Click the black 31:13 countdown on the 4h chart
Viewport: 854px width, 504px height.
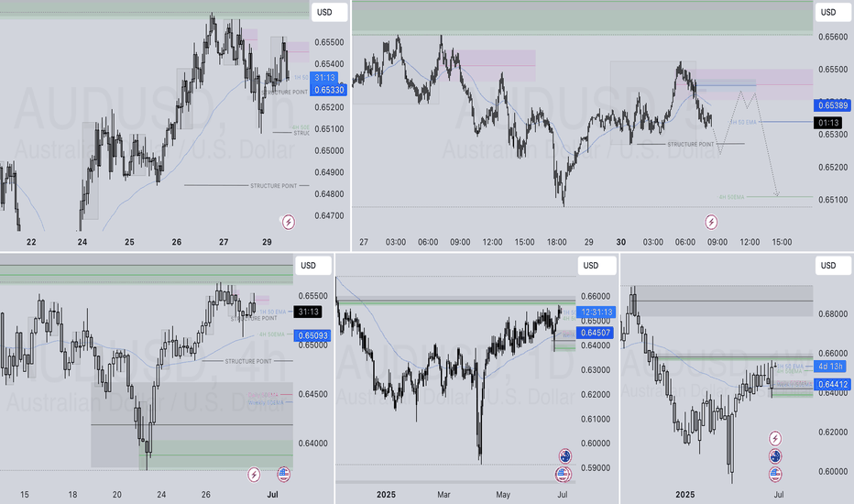(308, 312)
